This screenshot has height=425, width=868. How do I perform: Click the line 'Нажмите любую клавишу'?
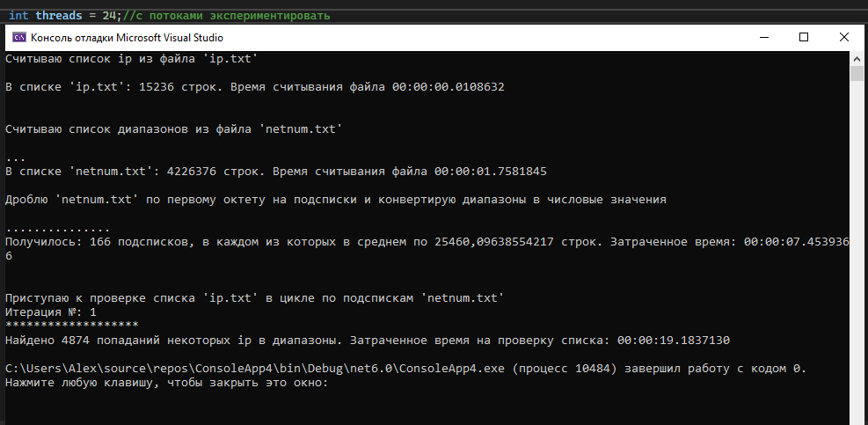tap(167, 383)
